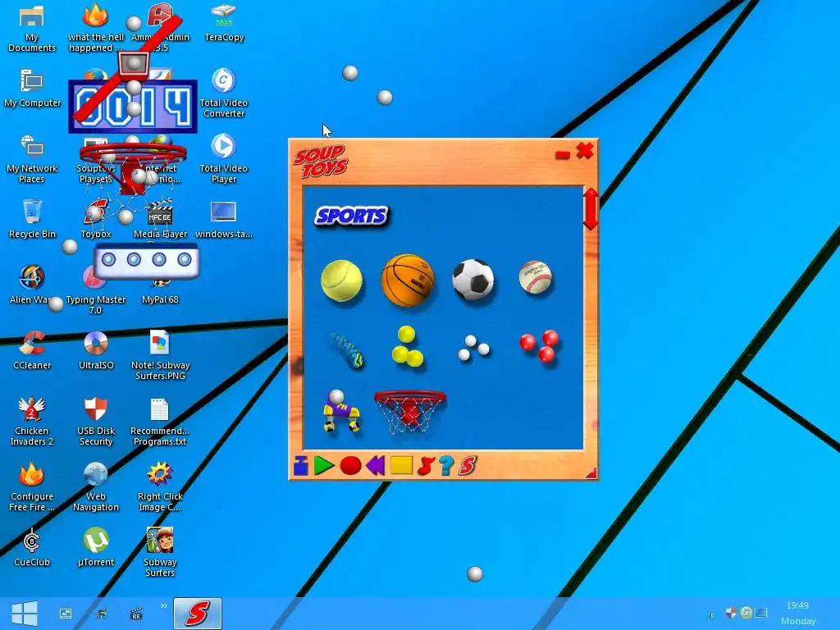The image size is (840, 630).
Task: Select the My Network Places icon
Action: coord(32,159)
